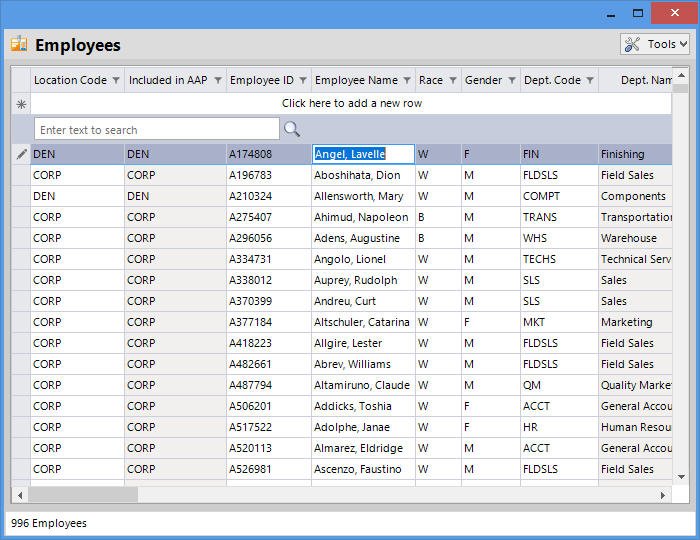Click the Employees module icon
700x540 pixels.
click(19, 44)
